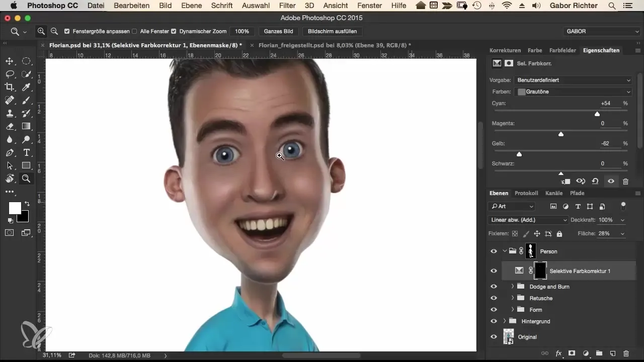
Task: Open the Fläche fill dropdown
Action: pyautogui.click(x=623, y=234)
